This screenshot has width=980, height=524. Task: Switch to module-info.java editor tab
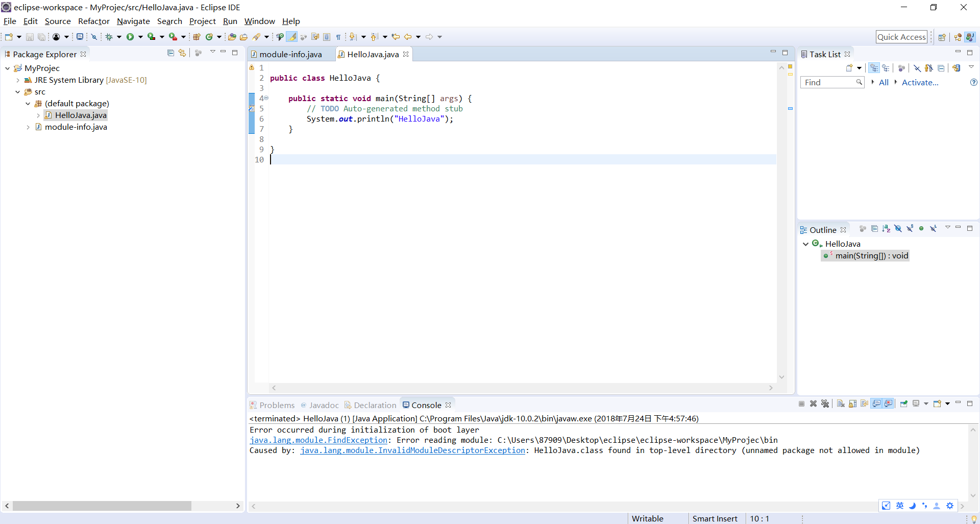[290, 54]
